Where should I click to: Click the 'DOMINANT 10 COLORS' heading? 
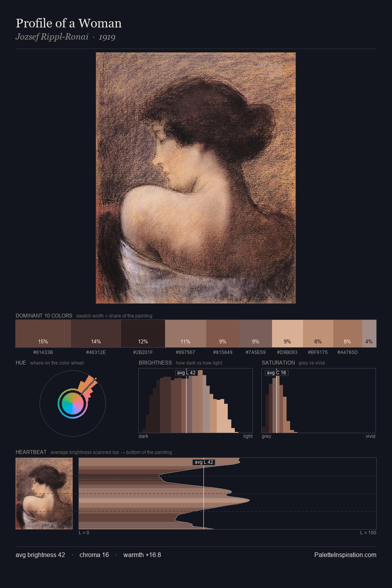pyautogui.click(x=44, y=316)
